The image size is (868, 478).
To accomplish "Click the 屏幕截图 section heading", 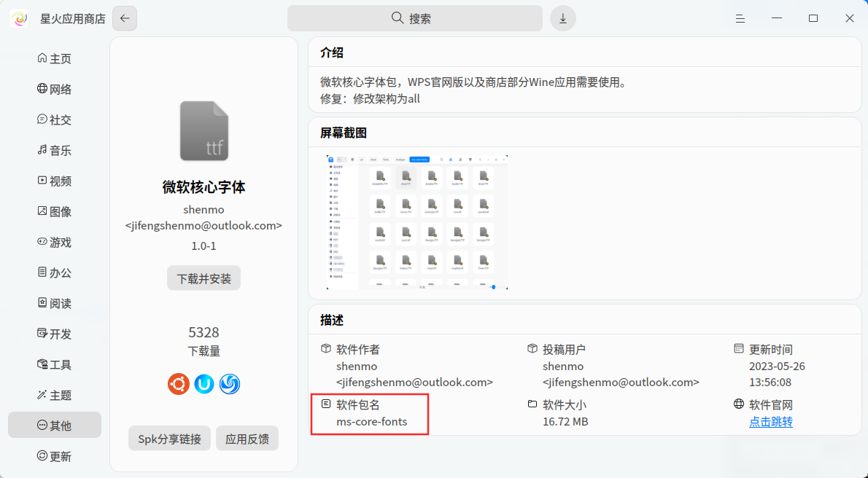I will [344, 133].
